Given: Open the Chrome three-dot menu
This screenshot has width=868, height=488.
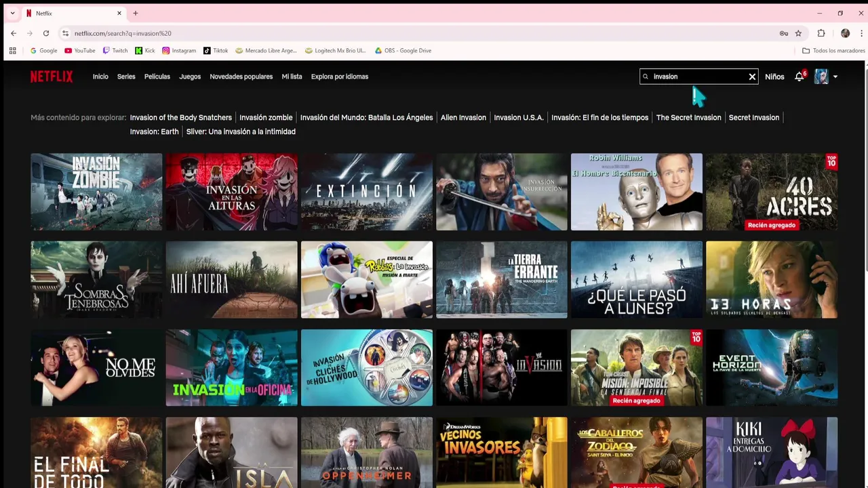Looking at the screenshot, I should point(861,33).
